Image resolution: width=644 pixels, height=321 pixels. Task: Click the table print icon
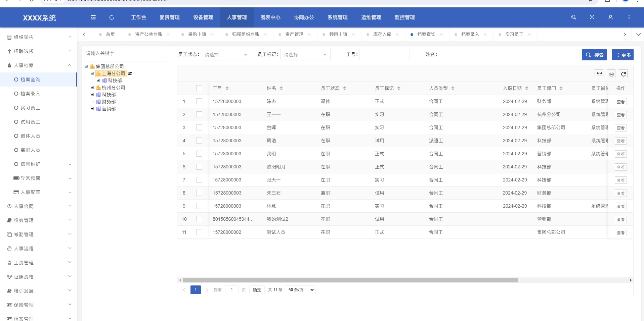[611, 74]
